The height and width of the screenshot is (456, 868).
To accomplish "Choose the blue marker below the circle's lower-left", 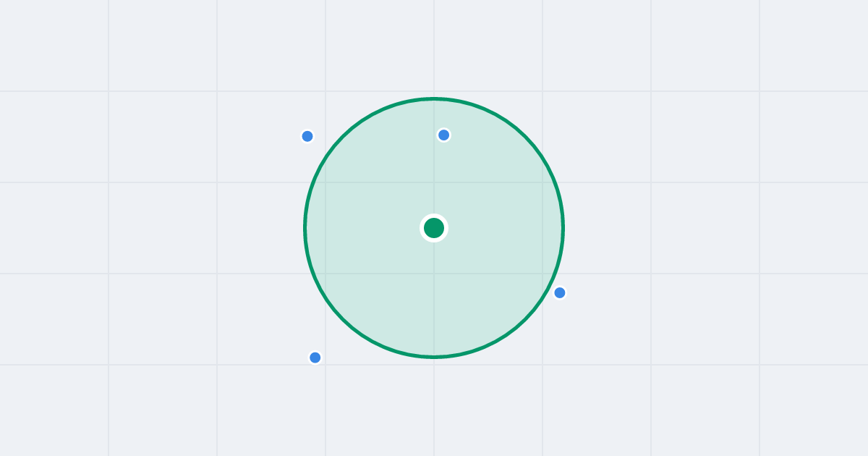I will (315, 358).
